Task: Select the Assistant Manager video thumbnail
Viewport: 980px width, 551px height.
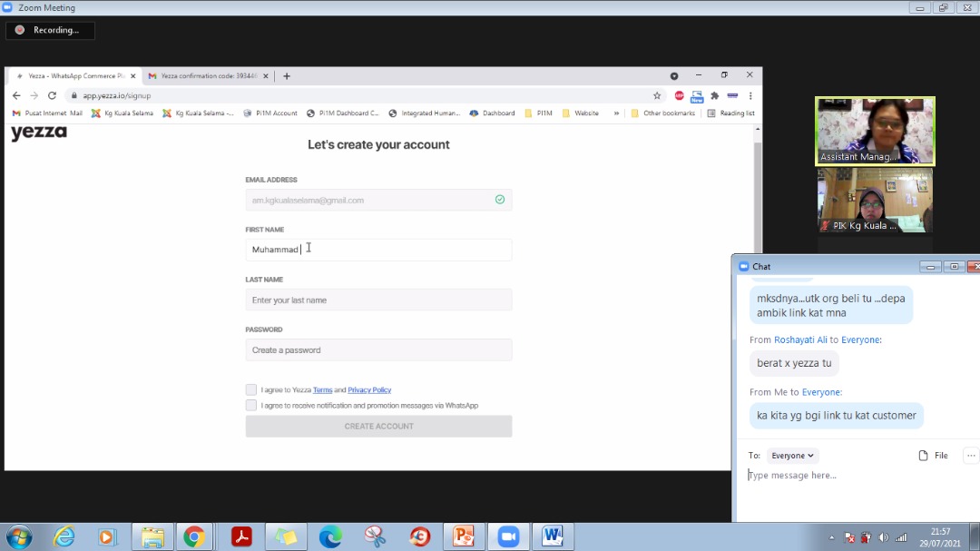Action: (875, 132)
